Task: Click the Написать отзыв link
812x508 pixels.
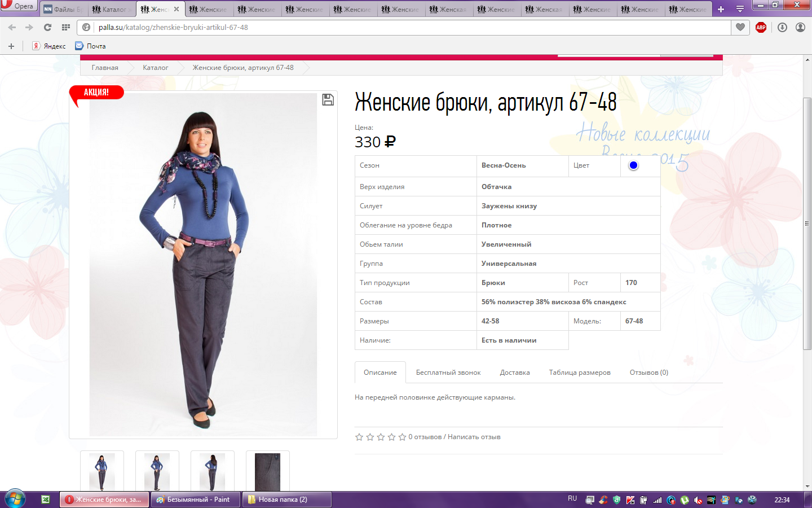Action: [474, 437]
